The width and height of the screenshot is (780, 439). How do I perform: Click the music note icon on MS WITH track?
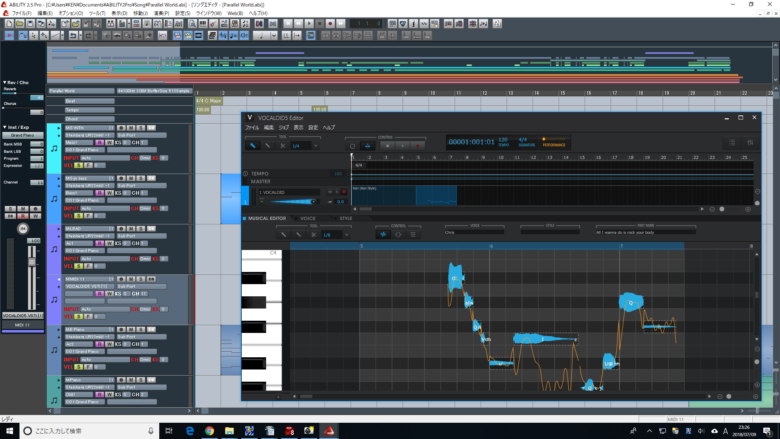pos(54,146)
